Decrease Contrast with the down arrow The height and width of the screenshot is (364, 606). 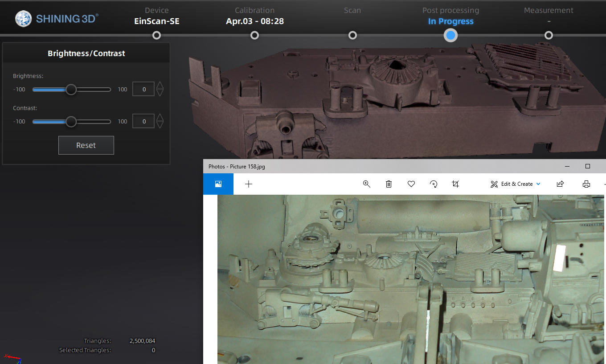(160, 125)
